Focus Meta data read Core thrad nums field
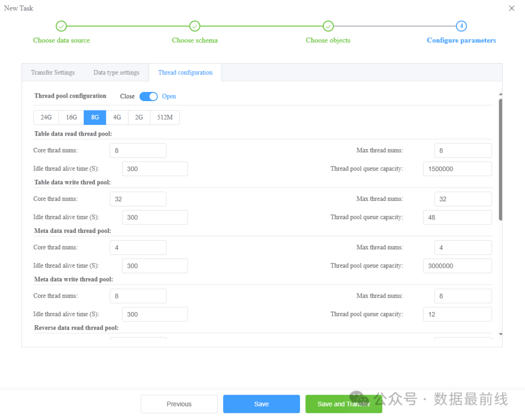The height and width of the screenshot is (420, 525). point(138,247)
